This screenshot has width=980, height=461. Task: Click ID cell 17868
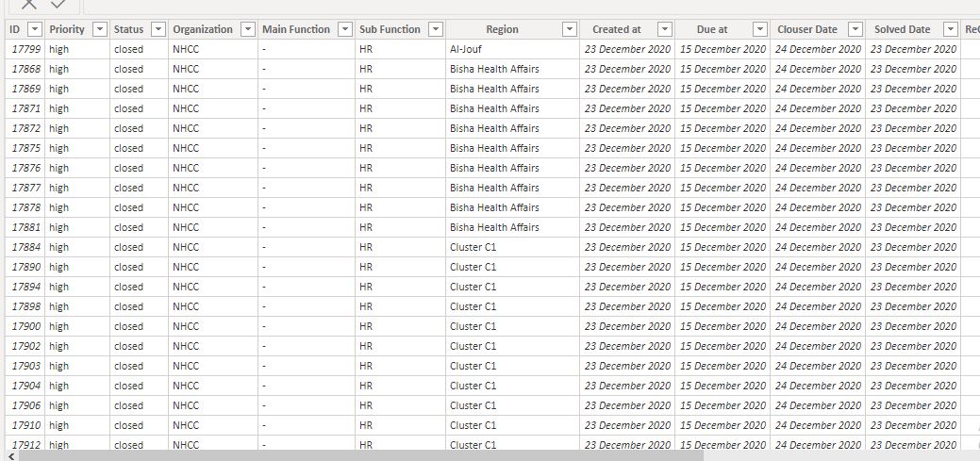point(26,69)
